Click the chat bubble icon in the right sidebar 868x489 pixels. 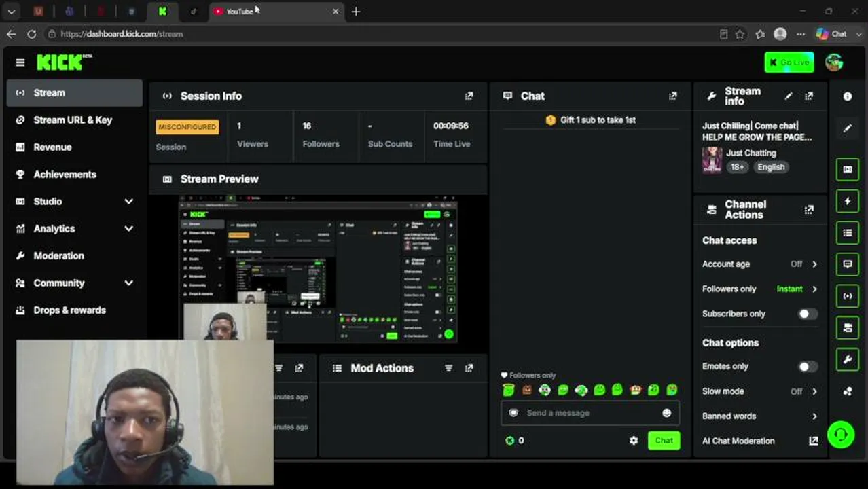point(848,264)
